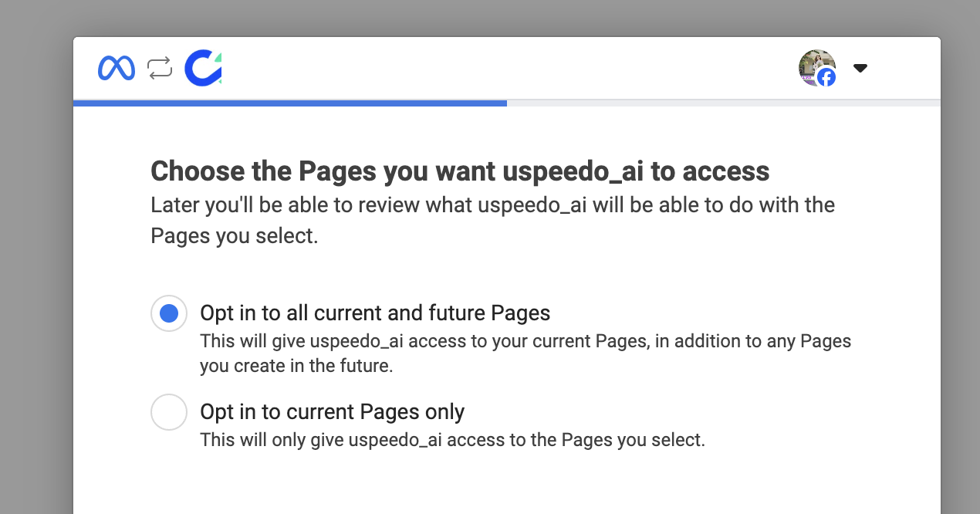The width and height of the screenshot is (980, 514).
Task: Expand the menu beside the profile picture
Action: pyautogui.click(x=860, y=68)
